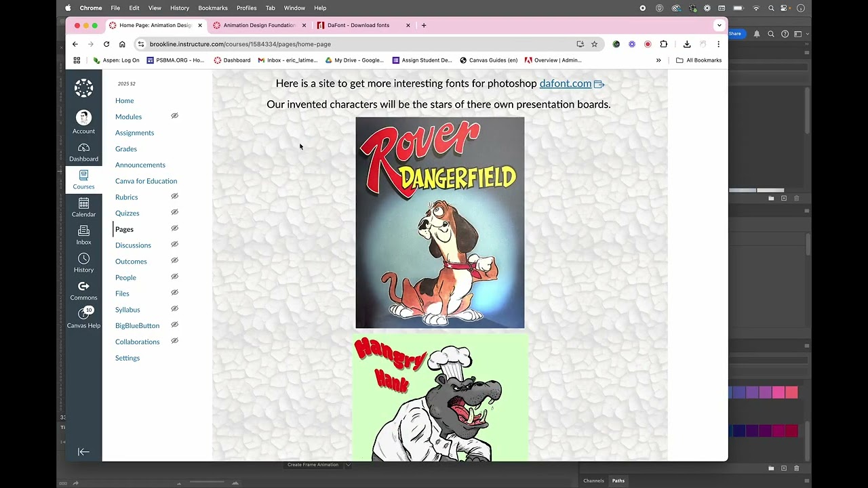Open the File menu in the macOS menu bar

[x=115, y=8]
